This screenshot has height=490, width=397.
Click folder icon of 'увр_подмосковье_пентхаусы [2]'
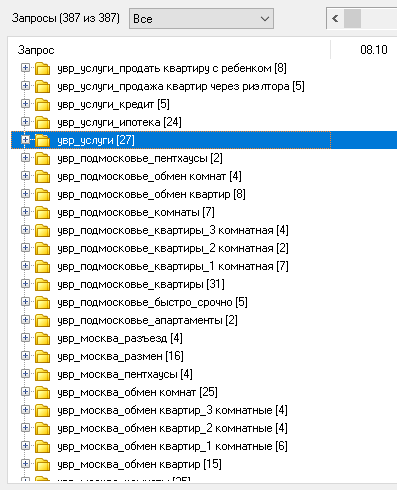coord(42,158)
